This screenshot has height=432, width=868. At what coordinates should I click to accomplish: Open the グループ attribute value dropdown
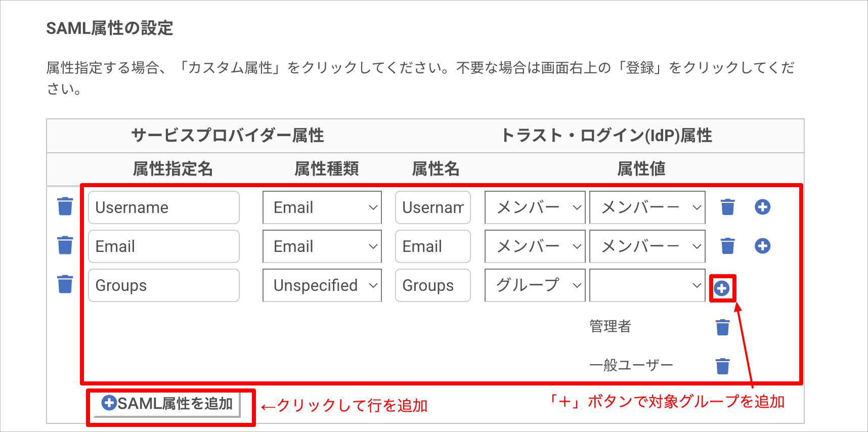535,285
